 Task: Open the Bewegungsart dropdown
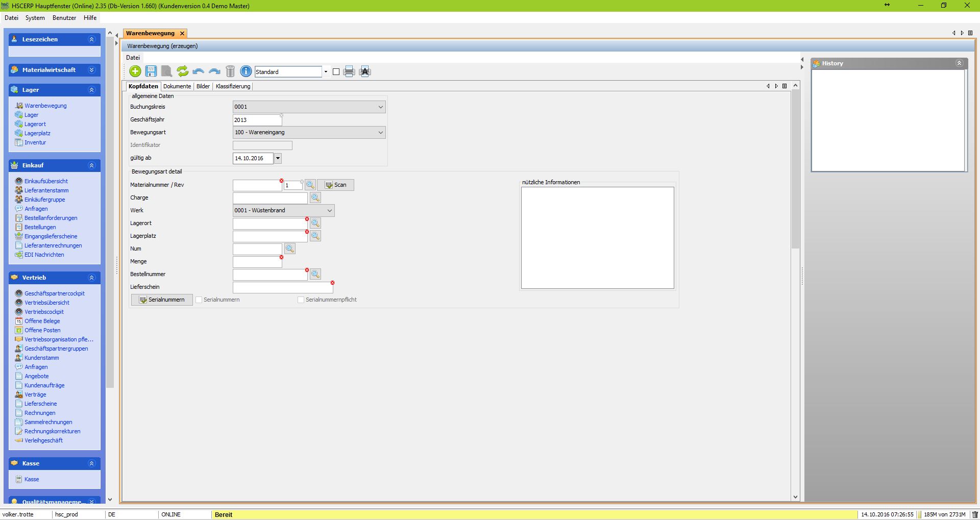point(380,133)
